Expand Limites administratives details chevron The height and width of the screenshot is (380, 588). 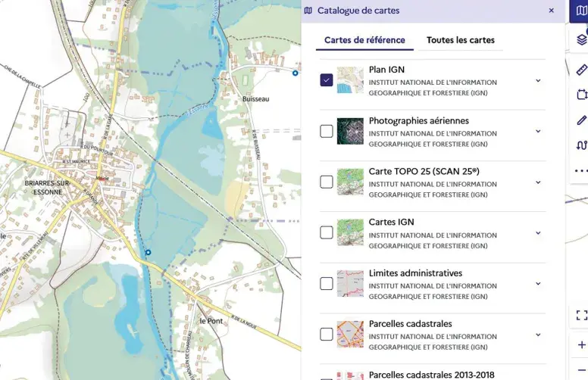click(538, 284)
